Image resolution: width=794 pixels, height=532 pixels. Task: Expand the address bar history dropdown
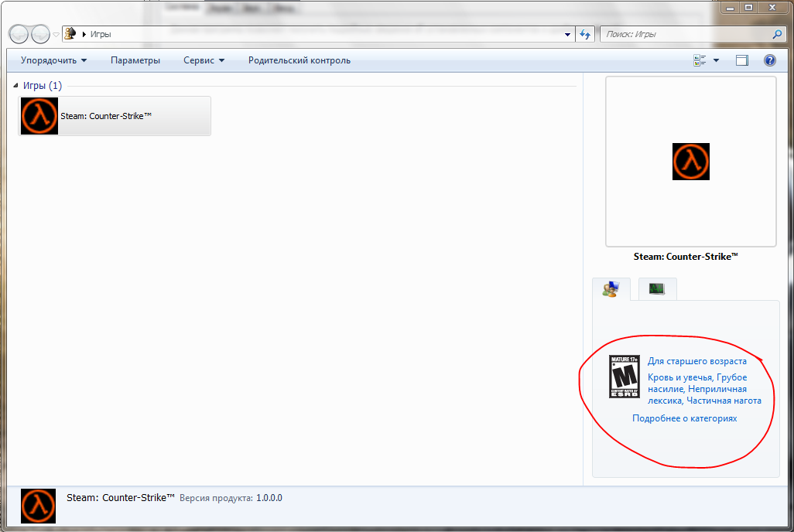click(x=568, y=35)
